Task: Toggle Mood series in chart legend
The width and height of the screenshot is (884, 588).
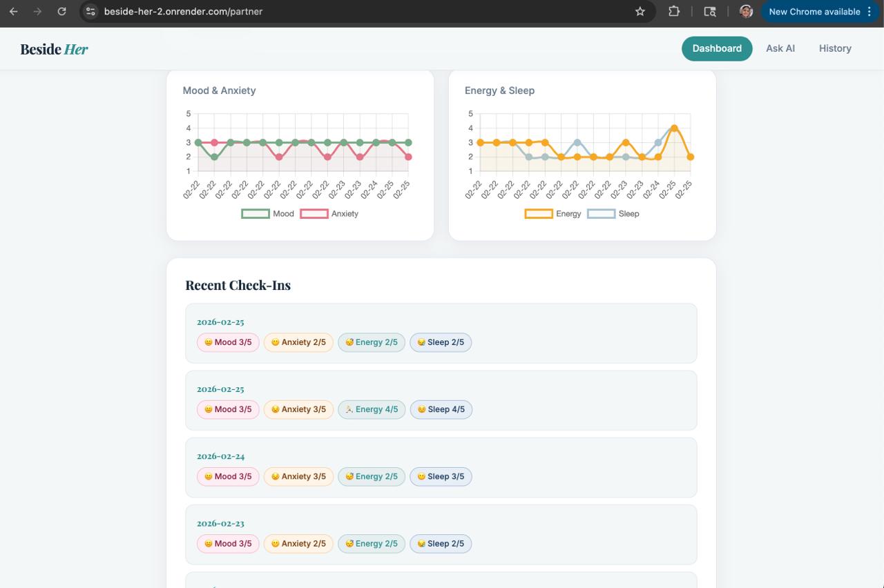Action: pos(267,214)
